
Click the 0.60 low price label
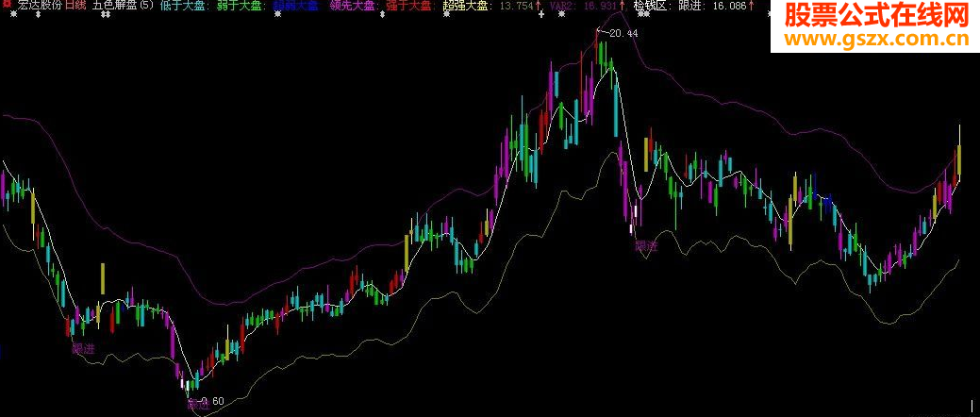(210, 401)
